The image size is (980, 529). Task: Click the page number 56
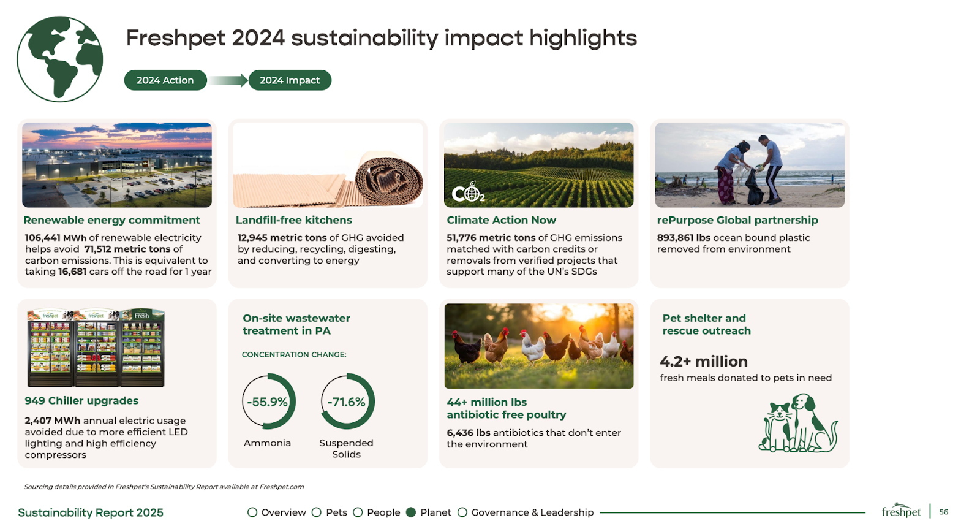(x=944, y=512)
